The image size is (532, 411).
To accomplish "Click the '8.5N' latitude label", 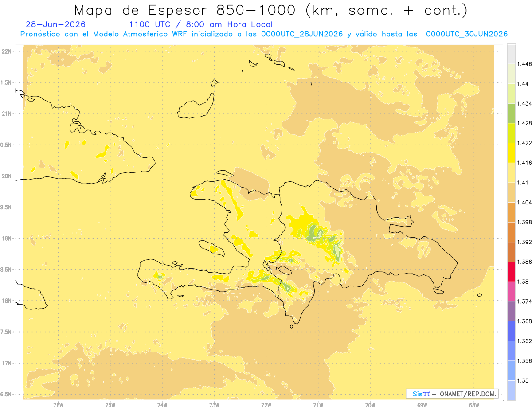I will pyautogui.click(x=7, y=270).
